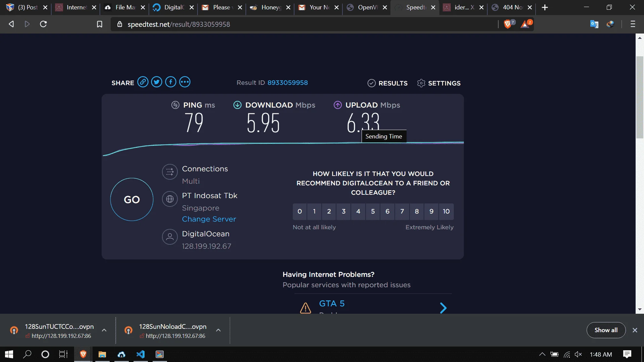Click the Ping ms icon
The height and width of the screenshot is (362, 644).
pyautogui.click(x=175, y=105)
